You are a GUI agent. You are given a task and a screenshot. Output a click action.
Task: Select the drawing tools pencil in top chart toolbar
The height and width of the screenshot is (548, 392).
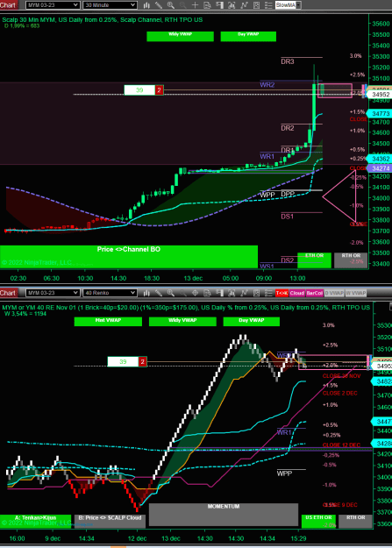point(159,5)
